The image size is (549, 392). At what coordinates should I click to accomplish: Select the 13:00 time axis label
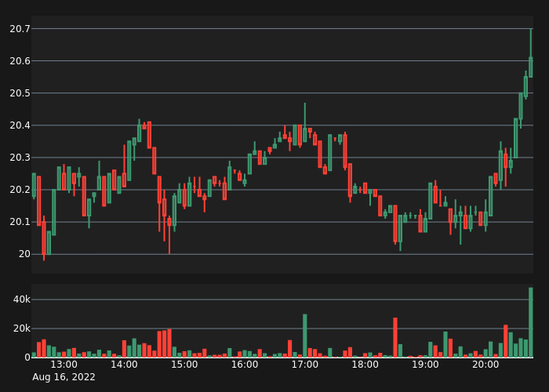pos(64,365)
